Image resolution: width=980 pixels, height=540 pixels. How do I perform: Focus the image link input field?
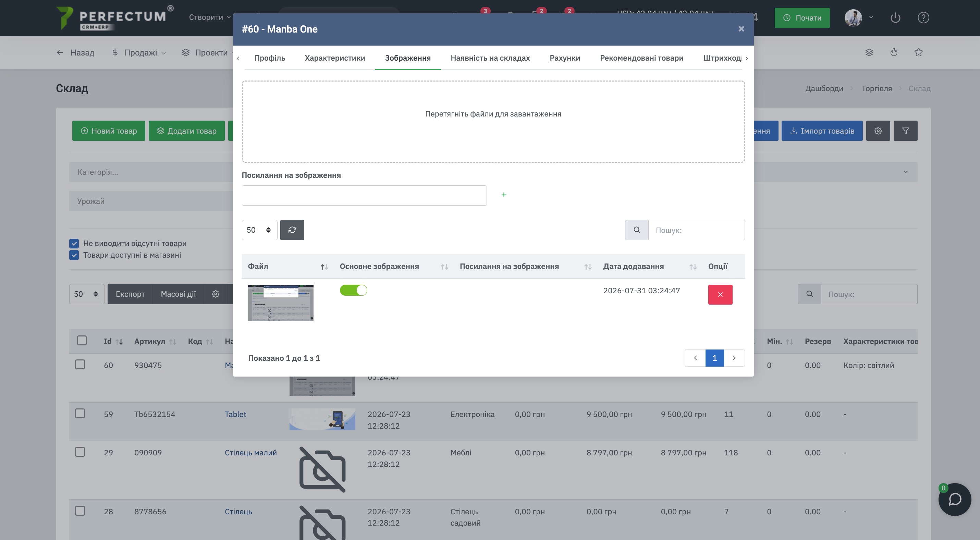click(x=364, y=195)
